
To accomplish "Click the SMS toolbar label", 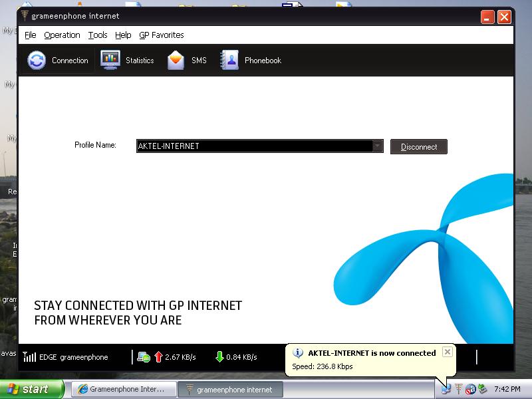I will coord(199,61).
